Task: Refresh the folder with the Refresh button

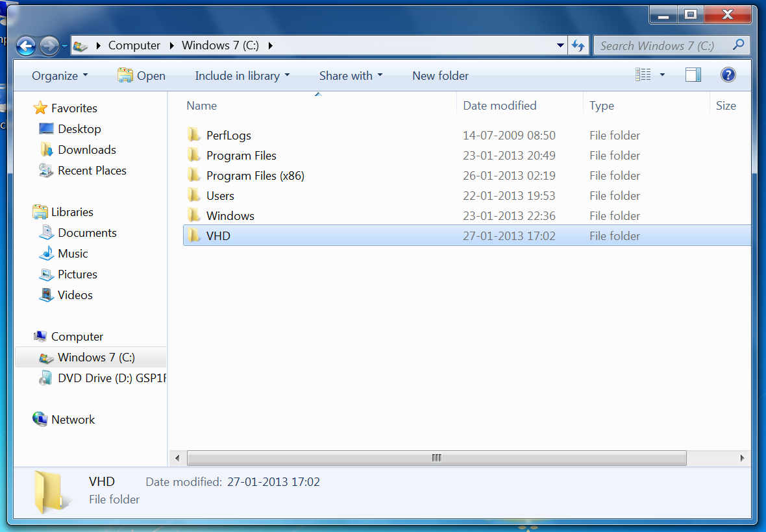Action: (x=578, y=46)
